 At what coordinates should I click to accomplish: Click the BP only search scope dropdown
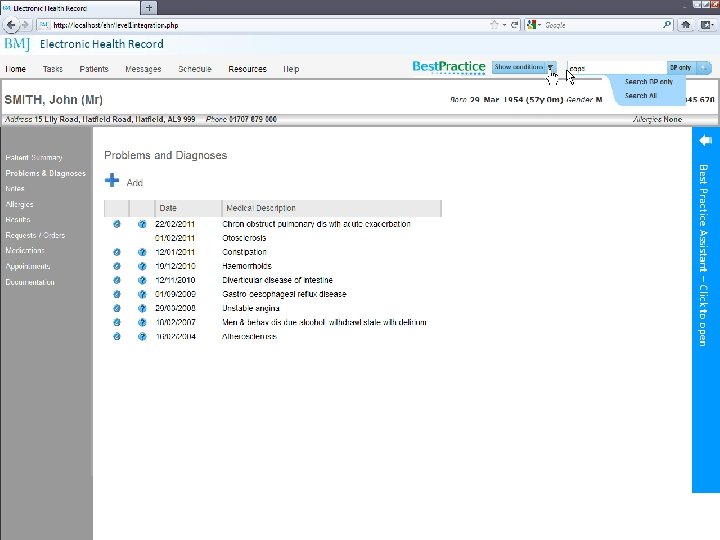click(681, 68)
